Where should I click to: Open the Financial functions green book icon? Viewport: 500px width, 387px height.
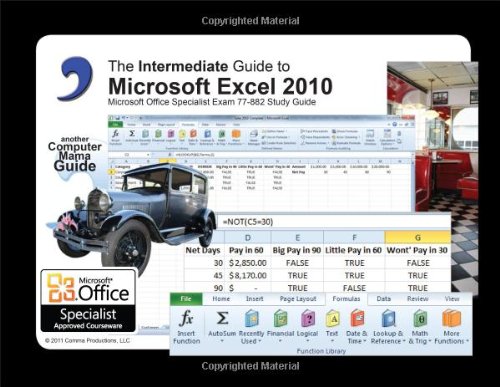click(280, 318)
